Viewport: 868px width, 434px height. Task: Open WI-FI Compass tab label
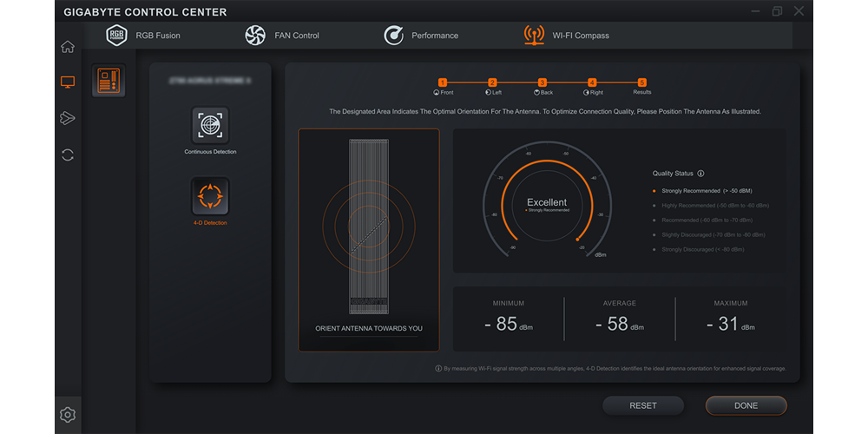(x=581, y=36)
